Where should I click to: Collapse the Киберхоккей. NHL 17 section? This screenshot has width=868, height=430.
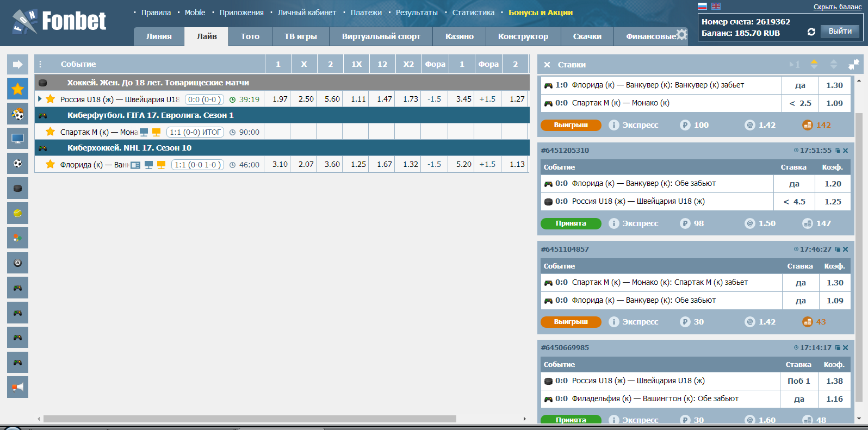[282, 148]
